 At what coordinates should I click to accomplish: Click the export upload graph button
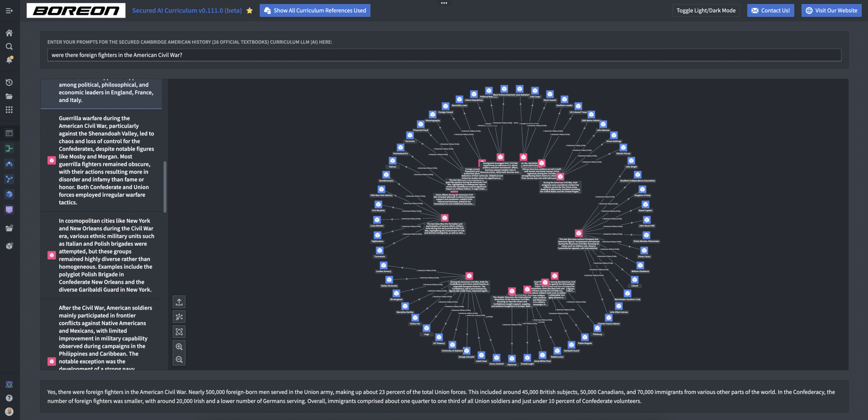point(179,302)
